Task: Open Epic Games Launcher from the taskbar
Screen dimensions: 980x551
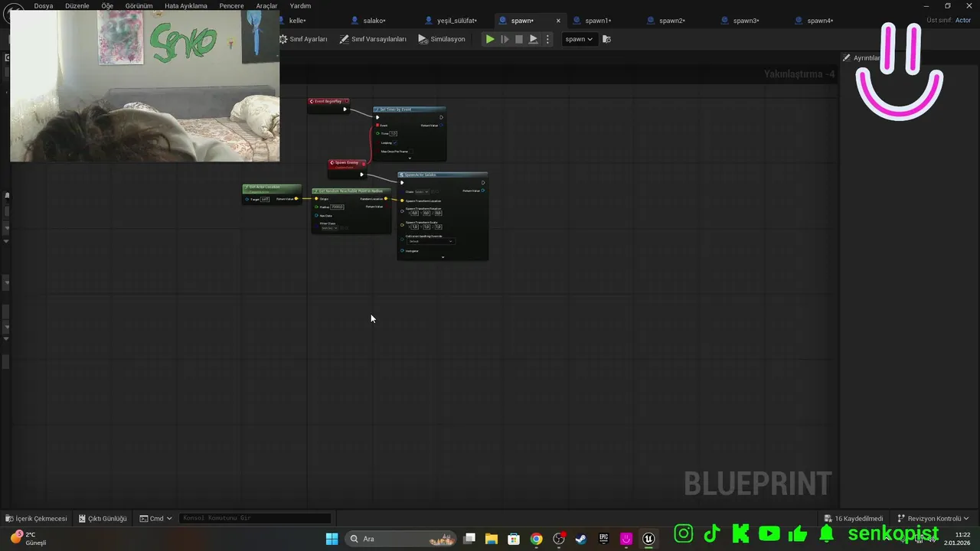Action: click(603, 539)
